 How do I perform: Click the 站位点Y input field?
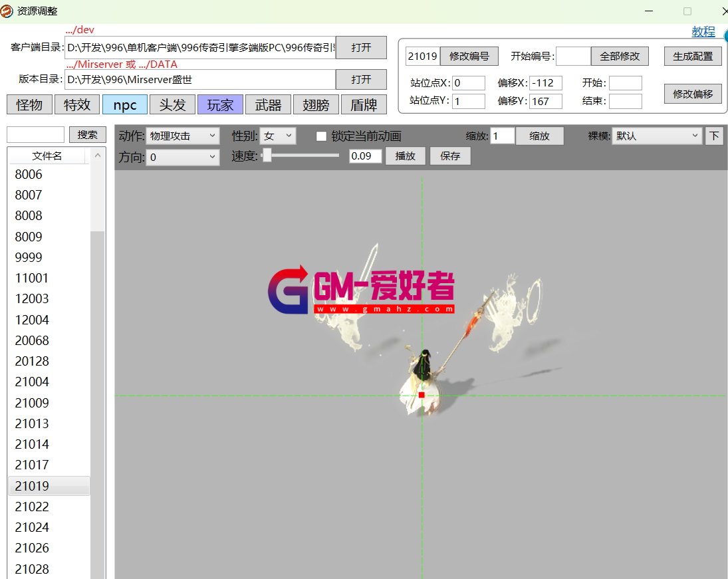[469, 101]
